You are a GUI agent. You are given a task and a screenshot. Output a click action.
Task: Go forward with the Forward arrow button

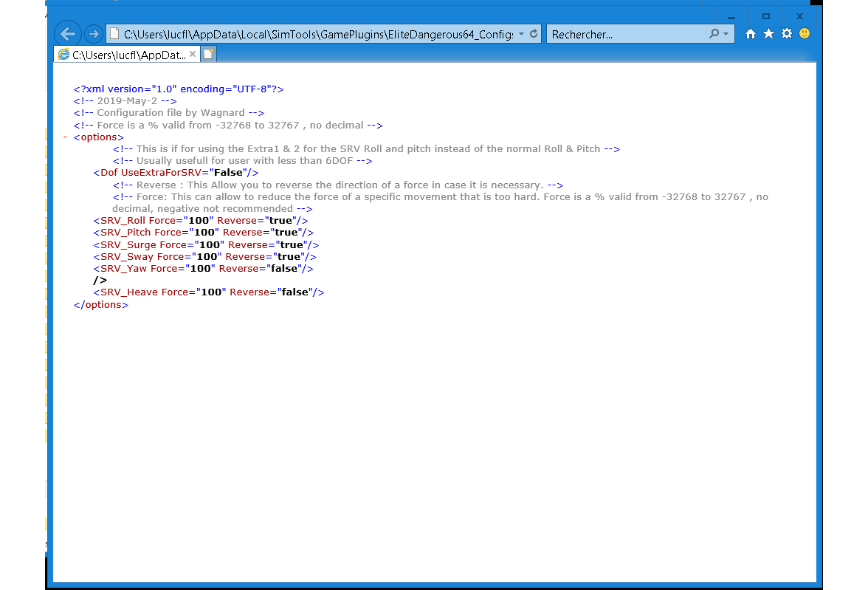[94, 35]
